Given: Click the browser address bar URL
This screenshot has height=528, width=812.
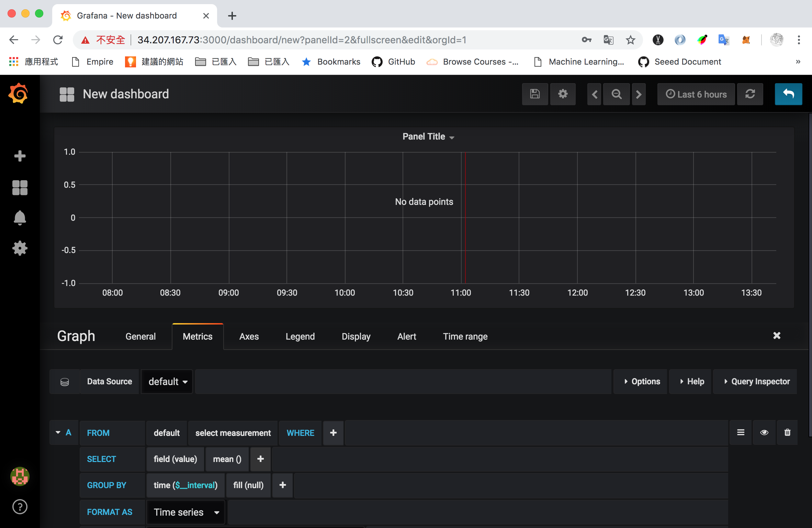Looking at the screenshot, I should tap(302, 40).
